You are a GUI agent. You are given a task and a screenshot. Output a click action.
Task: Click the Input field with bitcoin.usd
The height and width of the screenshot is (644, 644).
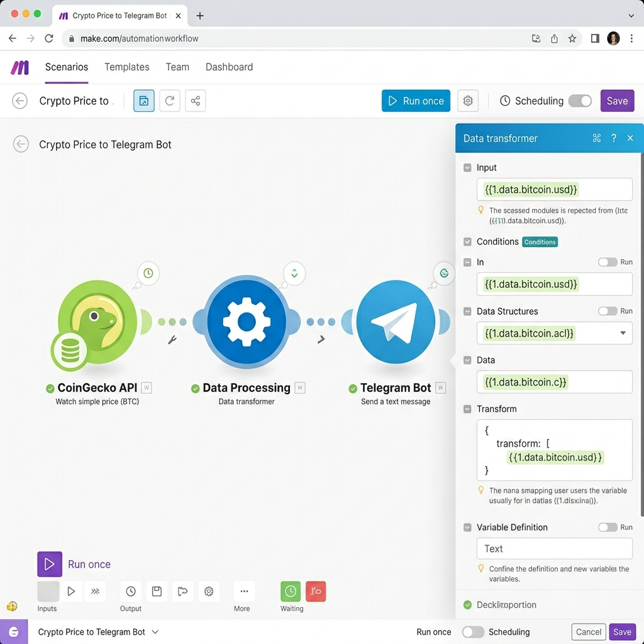pyautogui.click(x=554, y=189)
